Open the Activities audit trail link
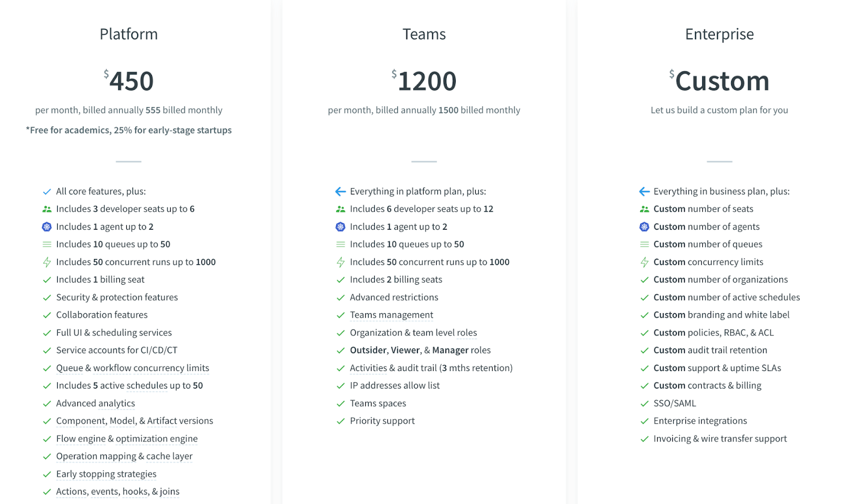This screenshot has height=504, width=841. coord(393,368)
